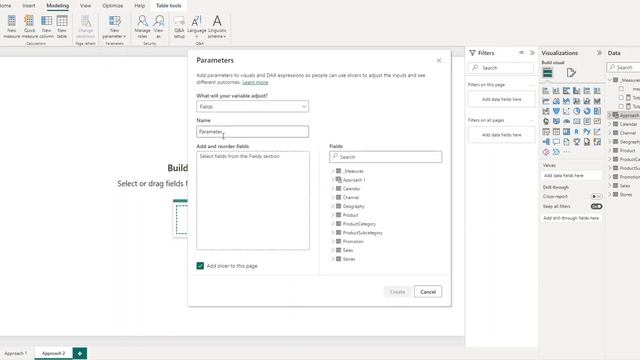Click the Data pane search box
This screenshot has height=360, width=640.
(623, 67)
